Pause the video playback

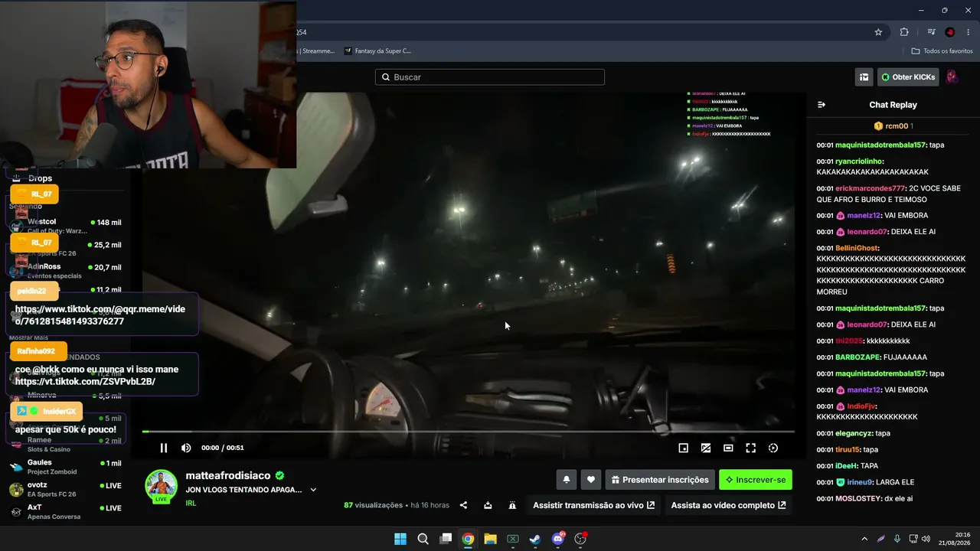pos(163,448)
